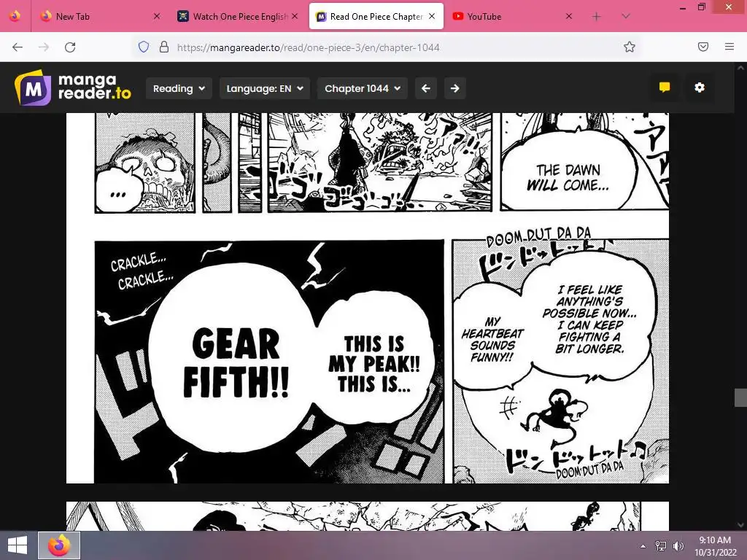Open the MangaReader.to logo home link
This screenshot has width=747, height=560.
coord(72,87)
